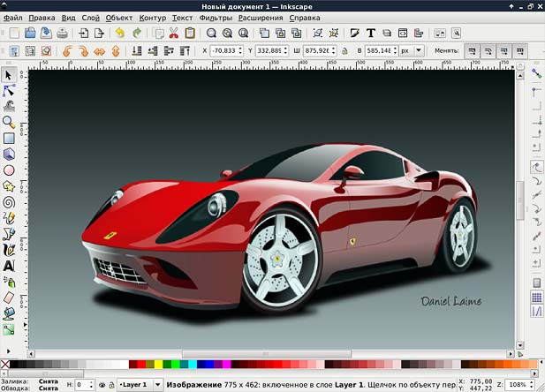Adjust the width Ш stepper
545x392 pixels.
[x=334, y=50]
